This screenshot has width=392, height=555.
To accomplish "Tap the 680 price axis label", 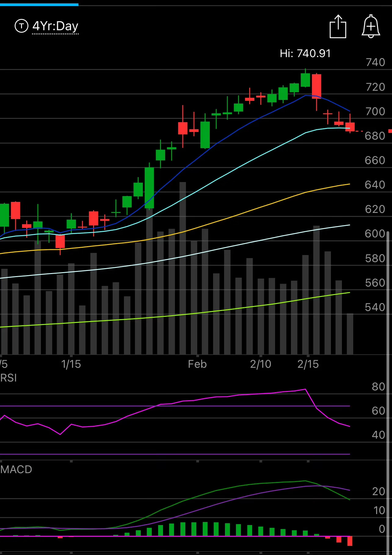I will 375,136.
